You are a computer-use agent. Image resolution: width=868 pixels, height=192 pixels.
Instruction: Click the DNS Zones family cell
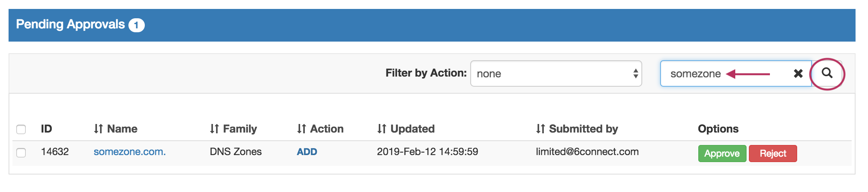[235, 152]
